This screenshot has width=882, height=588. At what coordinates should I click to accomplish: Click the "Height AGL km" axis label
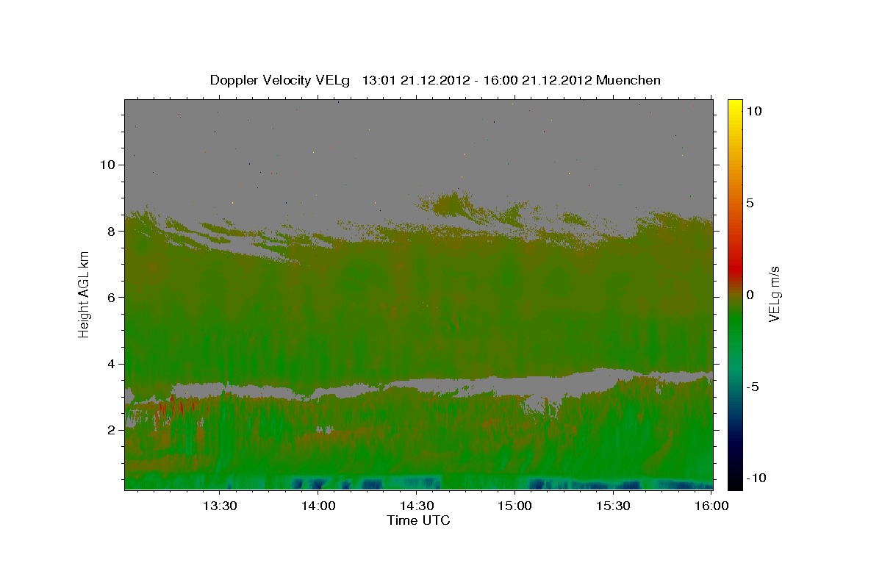[84, 294]
